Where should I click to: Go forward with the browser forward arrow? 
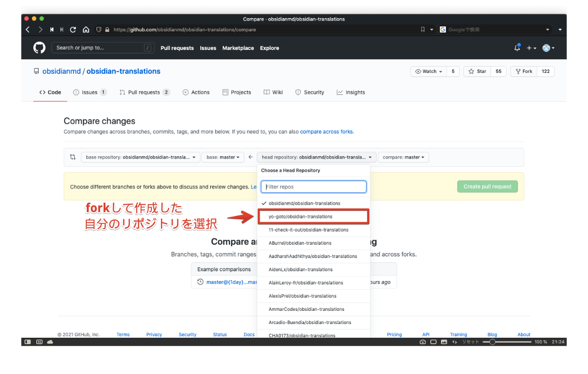(41, 29)
